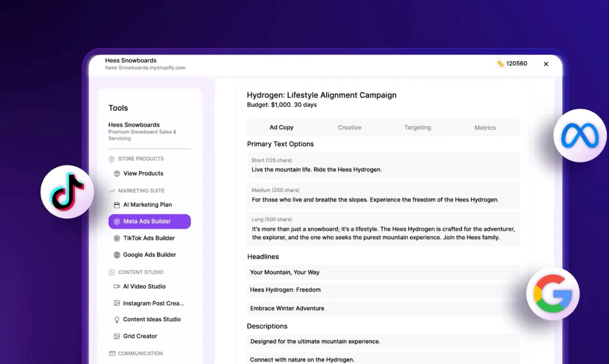Click the credits coin icon
609x364 pixels.
(x=501, y=64)
